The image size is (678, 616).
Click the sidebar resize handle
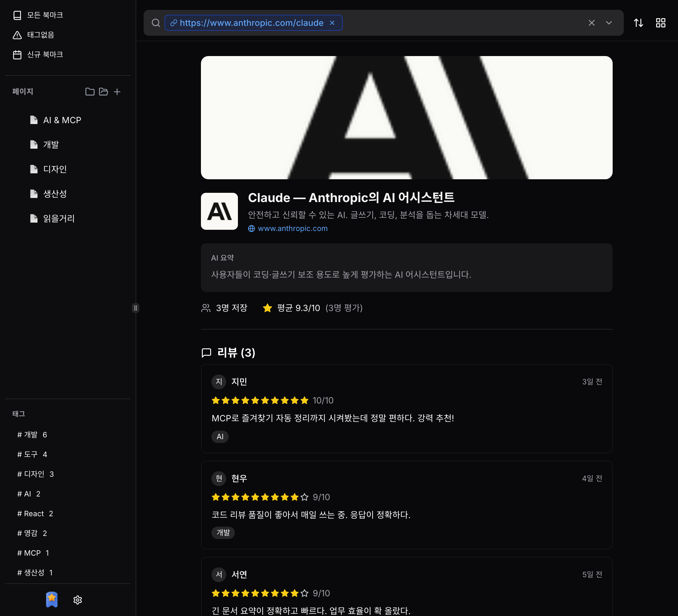[x=136, y=308]
